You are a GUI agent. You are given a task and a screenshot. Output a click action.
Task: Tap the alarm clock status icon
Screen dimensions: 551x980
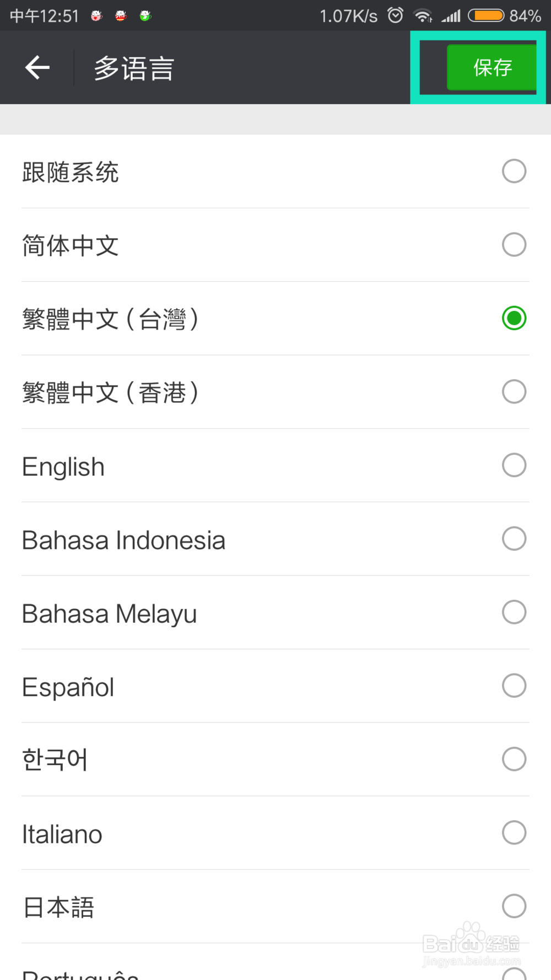pos(395,15)
